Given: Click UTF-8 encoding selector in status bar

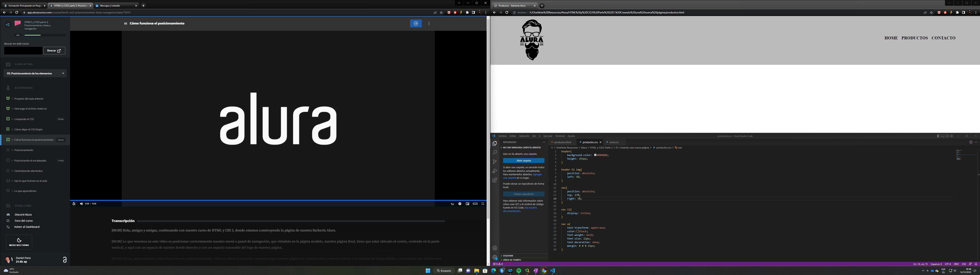Looking at the screenshot, I should pos(948,264).
